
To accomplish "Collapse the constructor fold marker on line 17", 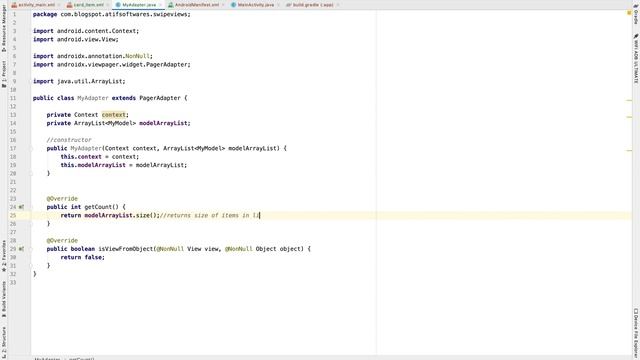I will click(31, 149).
